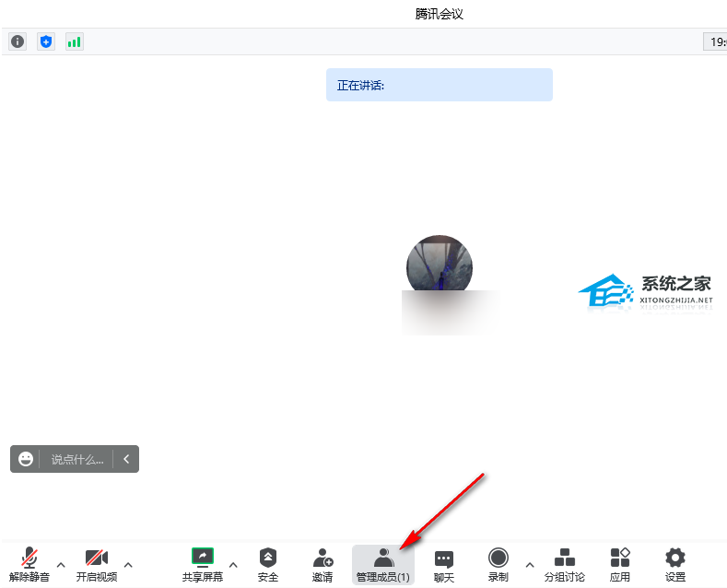Open the 应用 apps panel
The height and width of the screenshot is (588, 727).
click(620, 564)
